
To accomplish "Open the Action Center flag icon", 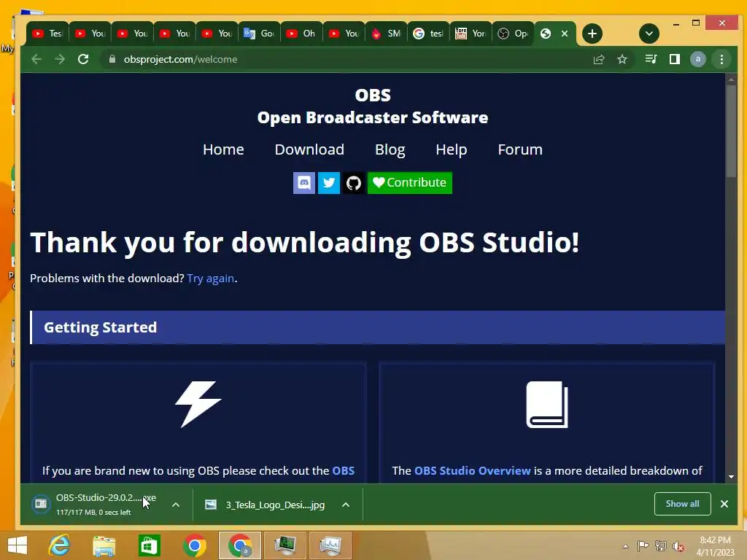I will (x=643, y=546).
